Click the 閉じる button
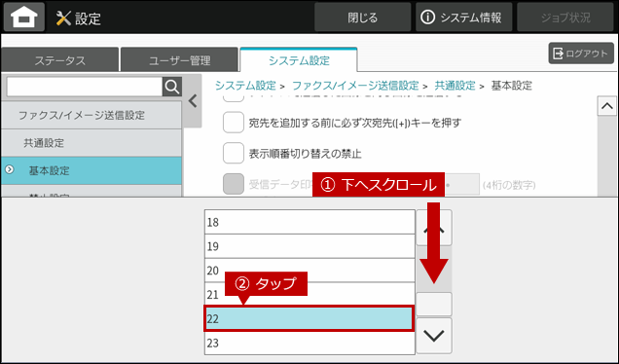619x364 pixels. click(362, 18)
